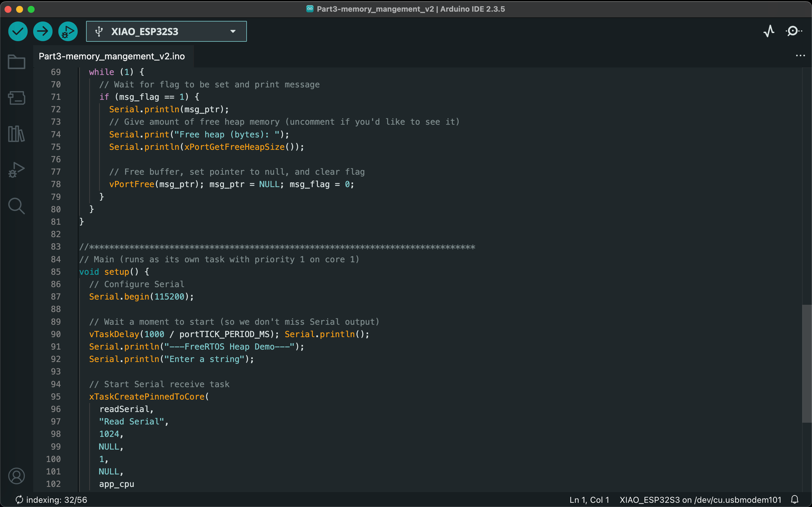
Task: Click the Ln 1, Col 1 status indicator
Action: (589, 500)
